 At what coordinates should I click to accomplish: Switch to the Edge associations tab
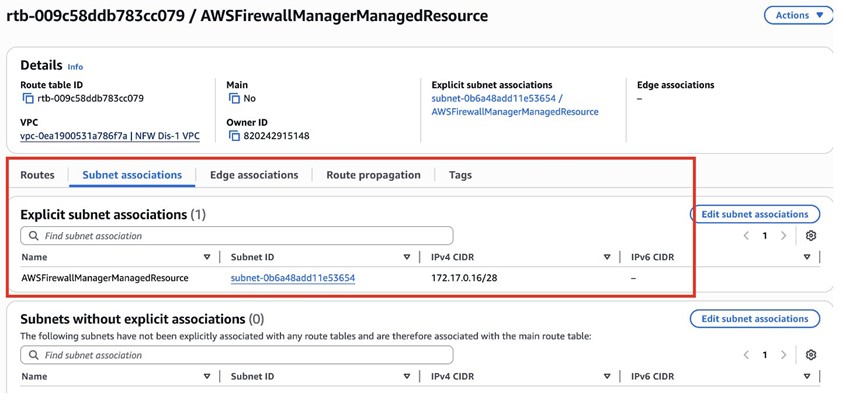pyautogui.click(x=254, y=175)
